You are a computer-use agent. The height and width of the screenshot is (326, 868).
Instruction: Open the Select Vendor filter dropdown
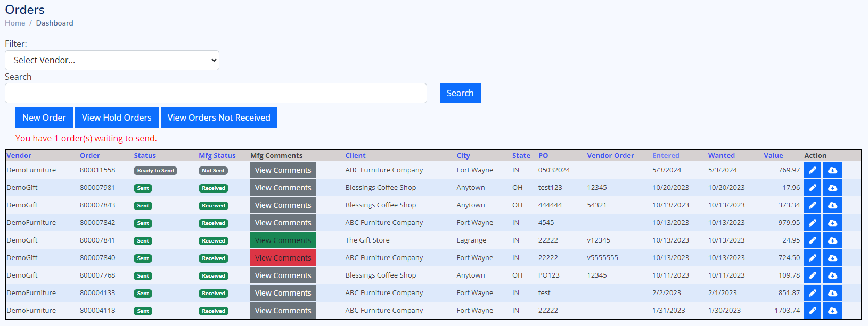point(112,60)
